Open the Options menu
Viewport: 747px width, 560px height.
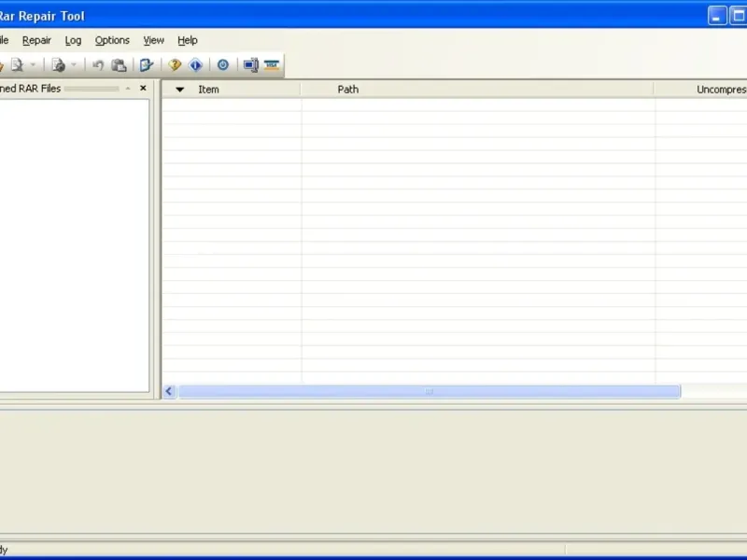(x=112, y=40)
